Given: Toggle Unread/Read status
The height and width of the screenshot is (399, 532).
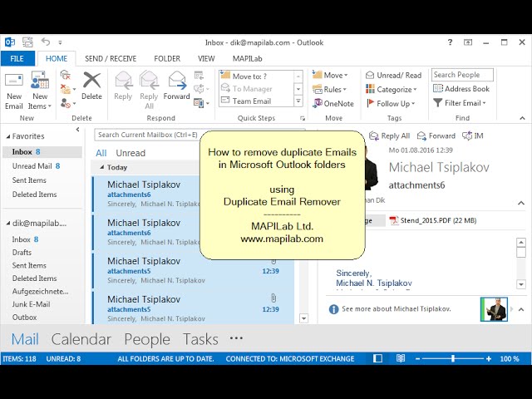Looking at the screenshot, I should point(393,75).
